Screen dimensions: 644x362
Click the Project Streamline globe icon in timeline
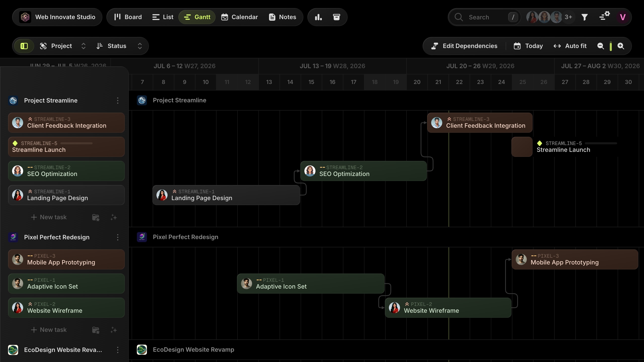pyautogui.click(x=142, y=100)
